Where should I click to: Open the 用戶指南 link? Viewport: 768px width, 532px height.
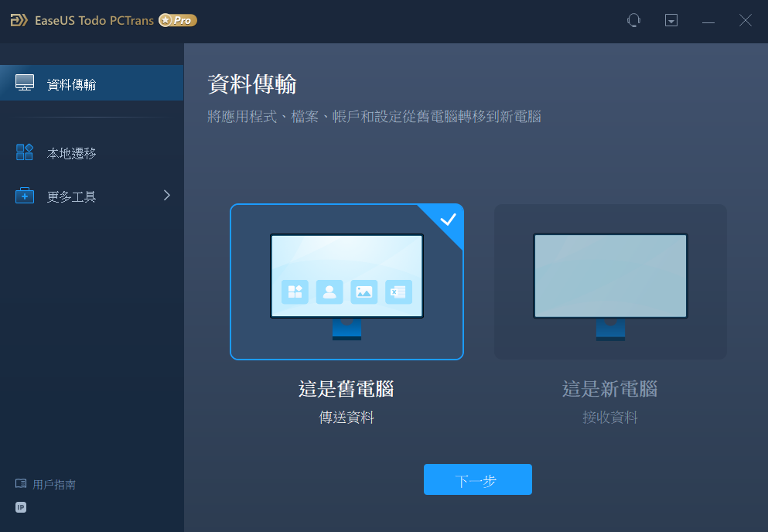coord(54,485)
